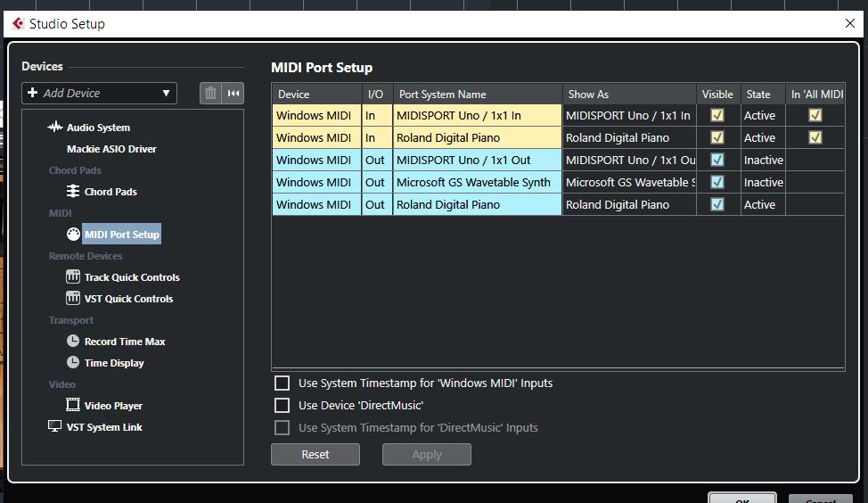Select Time Display entry
The image size is (868, 503).
tap(114, 363)
